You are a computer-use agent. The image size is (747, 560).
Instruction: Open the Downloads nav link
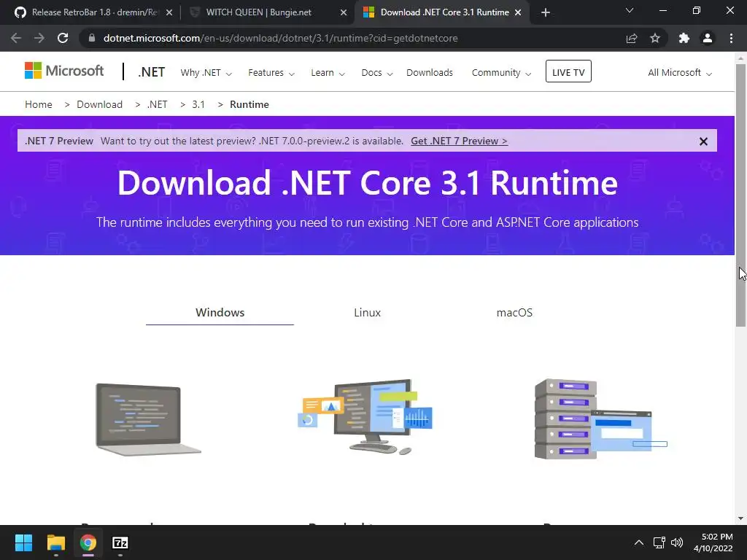pos(429,72)
